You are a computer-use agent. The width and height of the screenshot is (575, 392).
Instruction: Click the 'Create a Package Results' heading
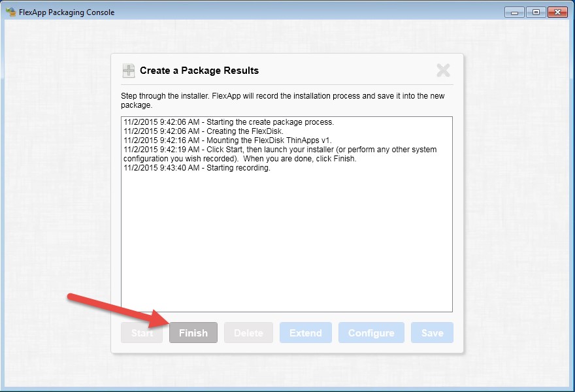199,71
